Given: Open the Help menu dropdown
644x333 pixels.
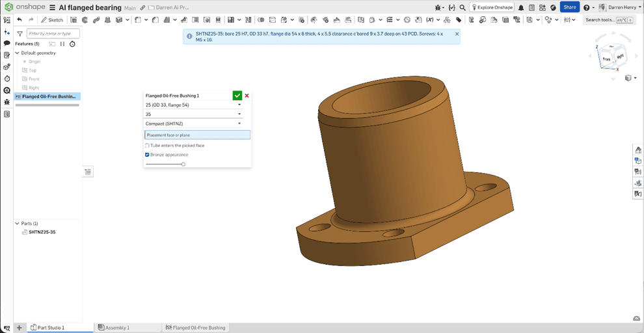Looking at the screenshot, I should (589, 7).
